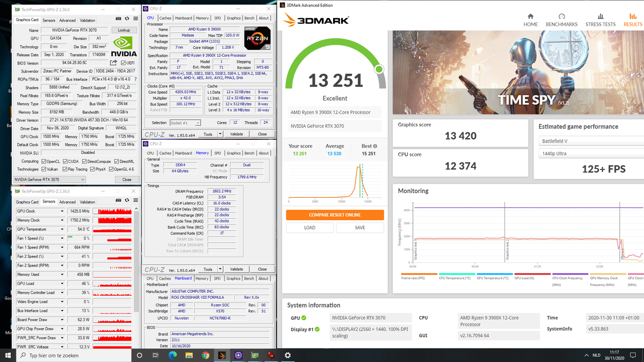Screen dimensions: 644x362
Task: Open the Memory Clock sensor dropdown
Action: click(62, 220)
